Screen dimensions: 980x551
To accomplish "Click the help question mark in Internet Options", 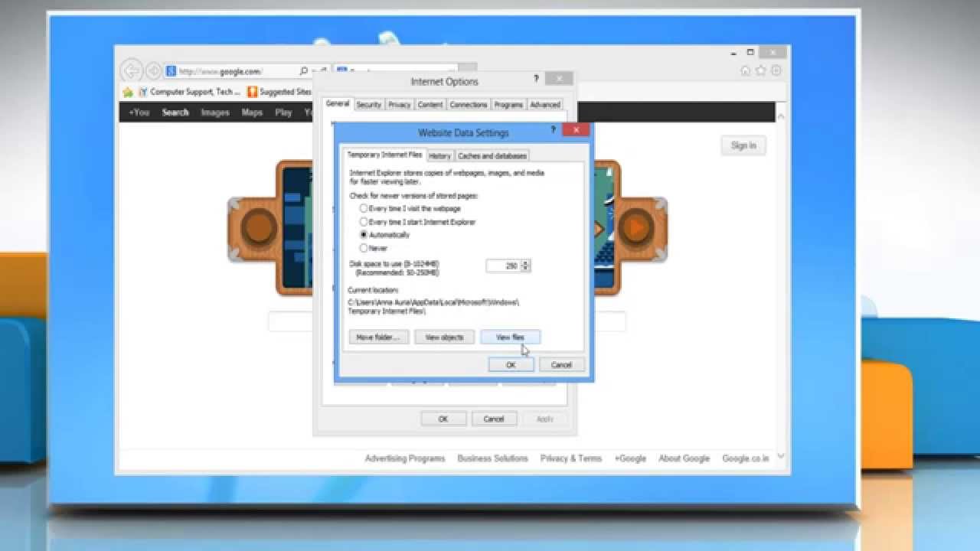I will coord(536,78).
